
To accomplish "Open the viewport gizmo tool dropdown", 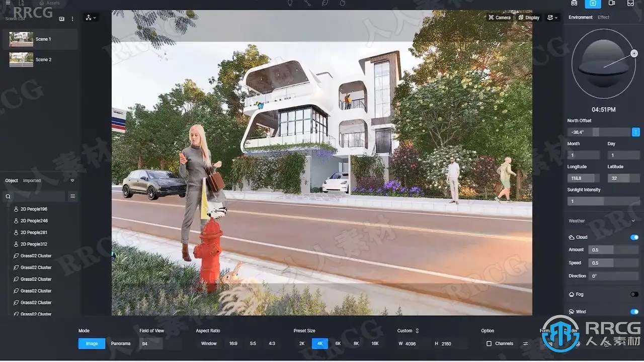I will (x=91, y=18).
